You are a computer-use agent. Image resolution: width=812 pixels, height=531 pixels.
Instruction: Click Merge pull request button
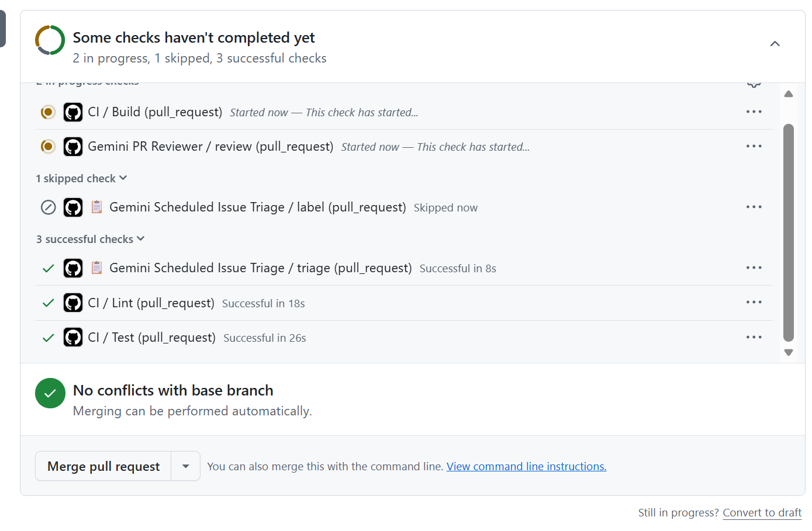coord(103,466)
